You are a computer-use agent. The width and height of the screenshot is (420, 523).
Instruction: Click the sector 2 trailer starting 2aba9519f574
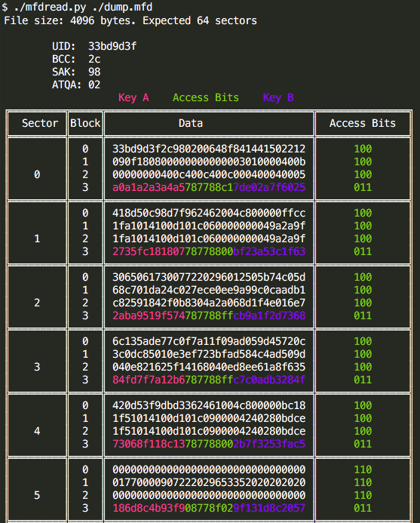point(209,315)
